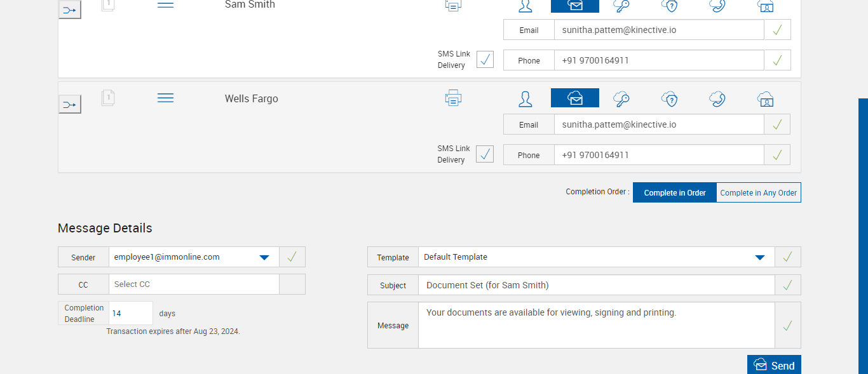Select cloud shield question icon for Wells Fargo
This screenshot has height=374, width=868.
(x=669, y=98)
